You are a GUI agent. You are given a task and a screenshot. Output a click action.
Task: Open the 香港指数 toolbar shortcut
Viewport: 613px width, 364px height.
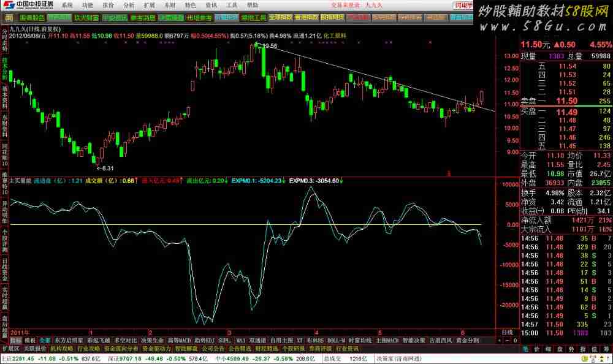(x=306, y=18)
